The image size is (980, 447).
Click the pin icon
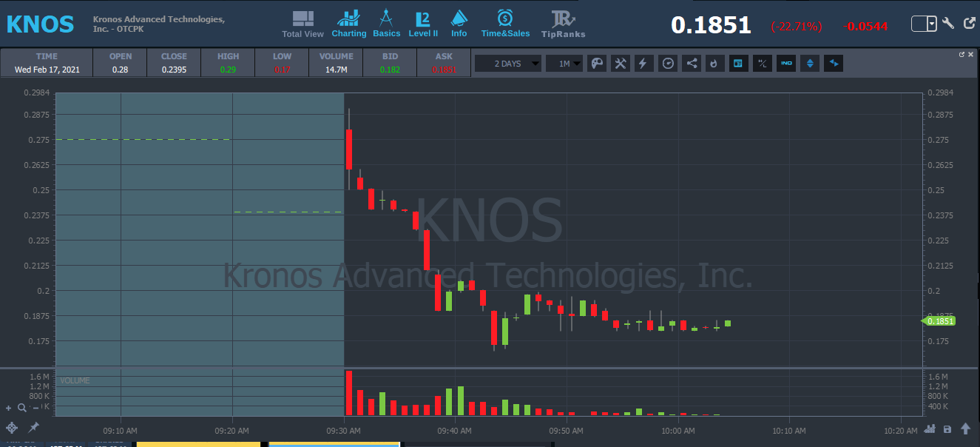pos(33,428)
